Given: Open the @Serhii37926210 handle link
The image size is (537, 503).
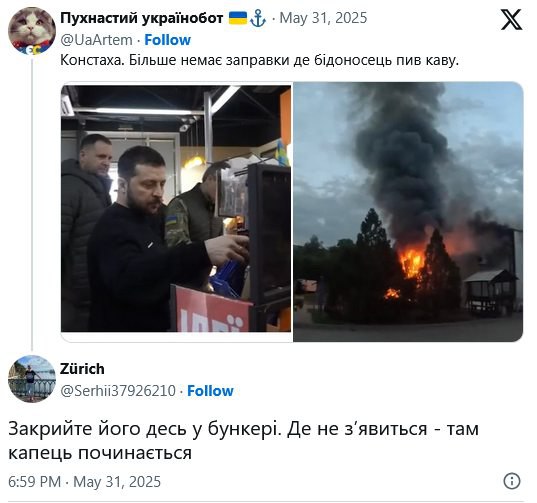Looking at the screenshot, I should click(118, 391).
